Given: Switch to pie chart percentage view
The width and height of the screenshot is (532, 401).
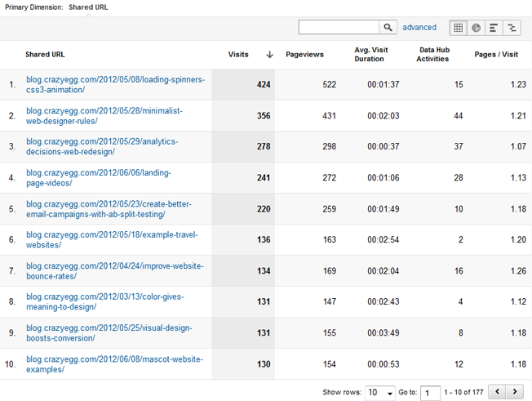Looking at the screenshot, I should 476,28.
